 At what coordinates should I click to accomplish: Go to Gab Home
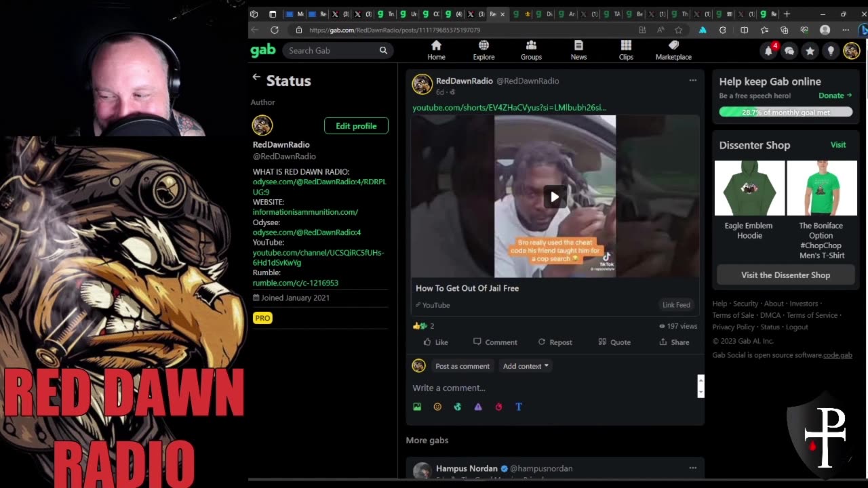(436, 50)
